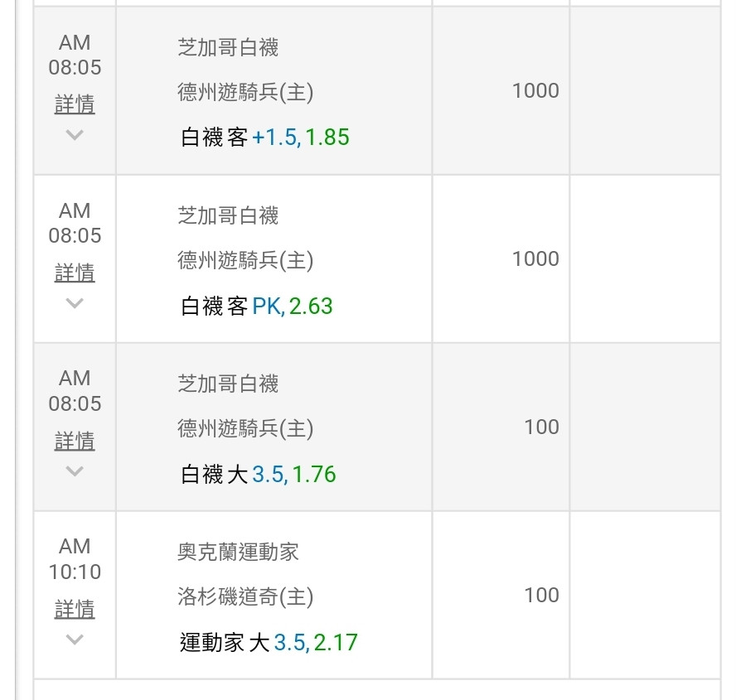Expand chevron under the AM 10:10 row
Screen dimensions: 736x700
click(75, 639)
